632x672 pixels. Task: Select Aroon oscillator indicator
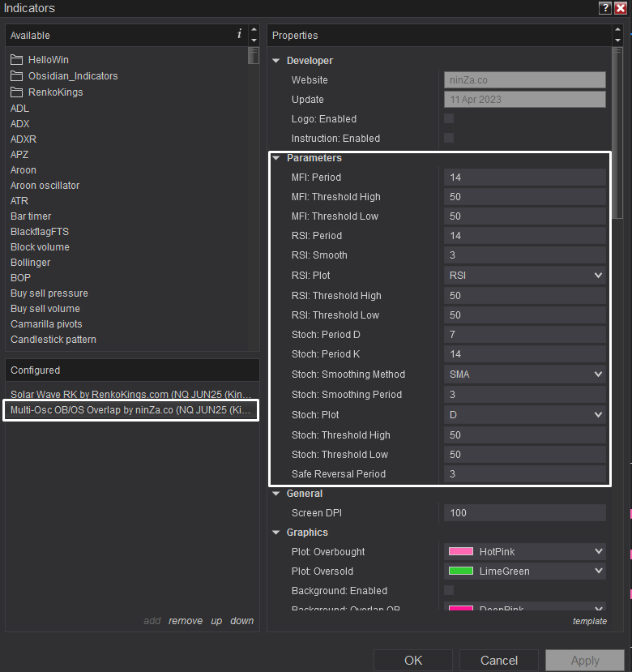click(45, 186)
